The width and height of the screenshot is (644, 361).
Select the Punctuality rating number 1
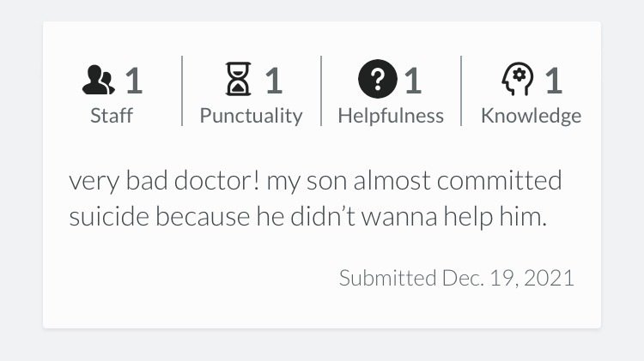pyautogui.click(x=273, y=81)
